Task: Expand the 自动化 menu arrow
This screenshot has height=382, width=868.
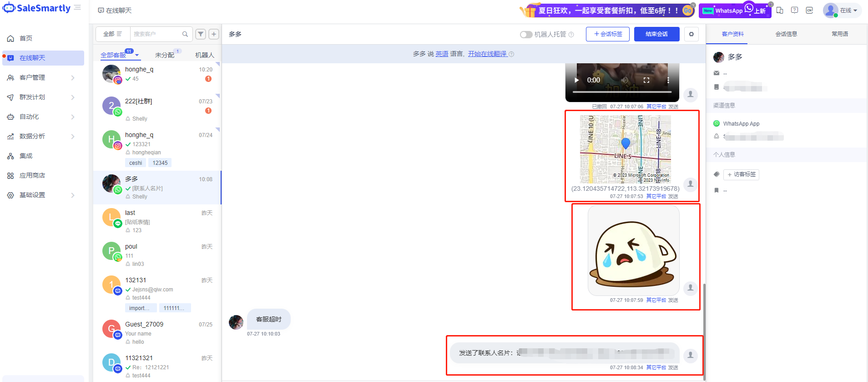Action: tap(73, 117)
